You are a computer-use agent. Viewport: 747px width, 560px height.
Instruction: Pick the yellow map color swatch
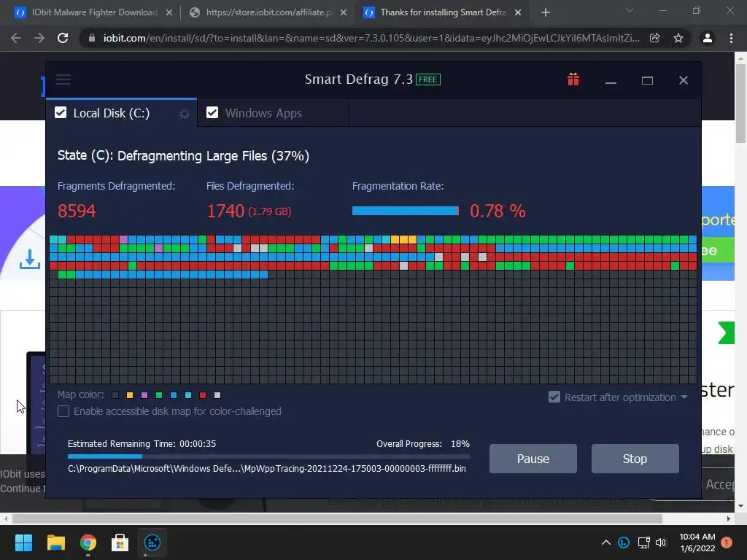[x=130, y=395]
